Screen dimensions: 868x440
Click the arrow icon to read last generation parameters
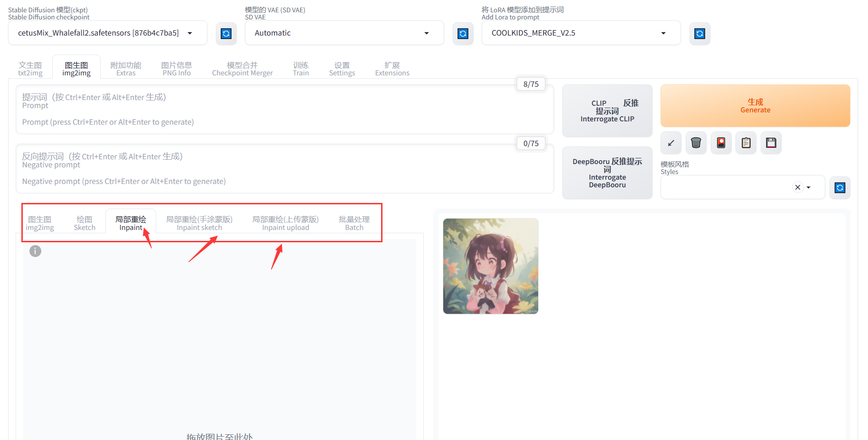coord(671,143)
